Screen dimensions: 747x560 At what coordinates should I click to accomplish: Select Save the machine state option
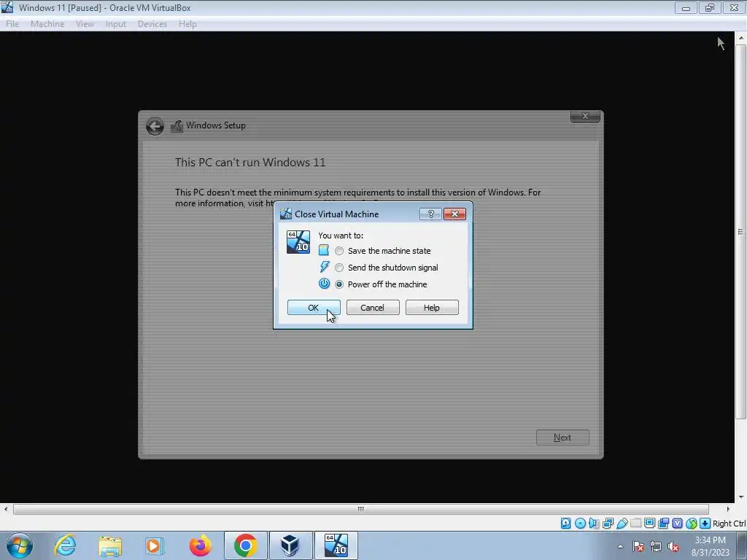click(x=384, y=251)
